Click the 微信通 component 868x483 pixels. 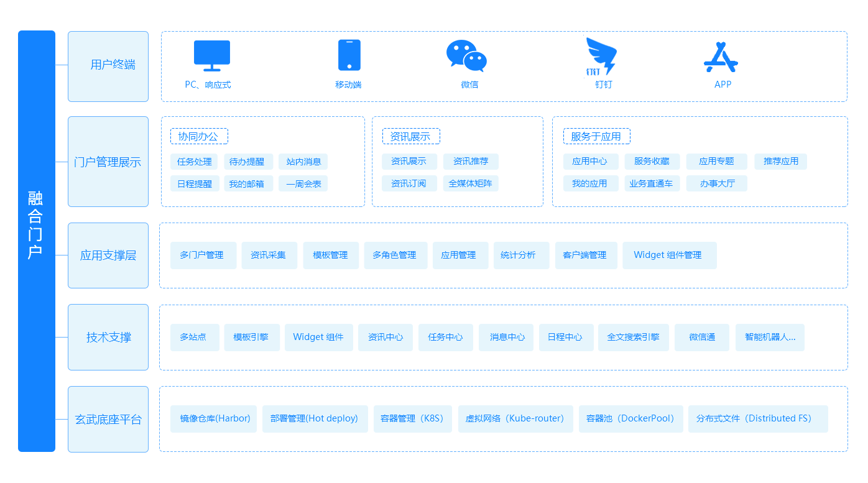click(702, 338)
